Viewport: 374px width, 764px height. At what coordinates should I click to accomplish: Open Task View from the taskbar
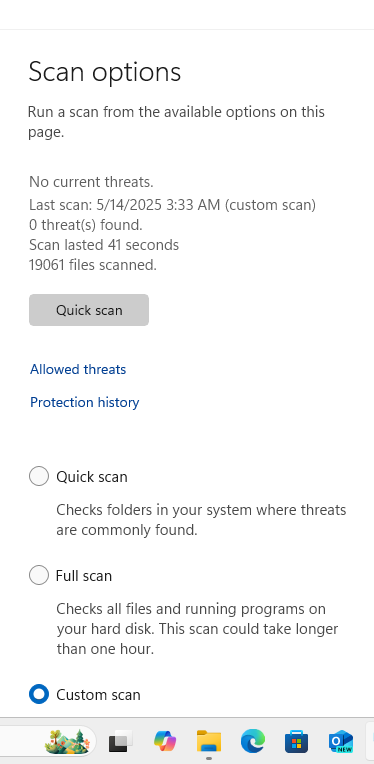(120, 742)
